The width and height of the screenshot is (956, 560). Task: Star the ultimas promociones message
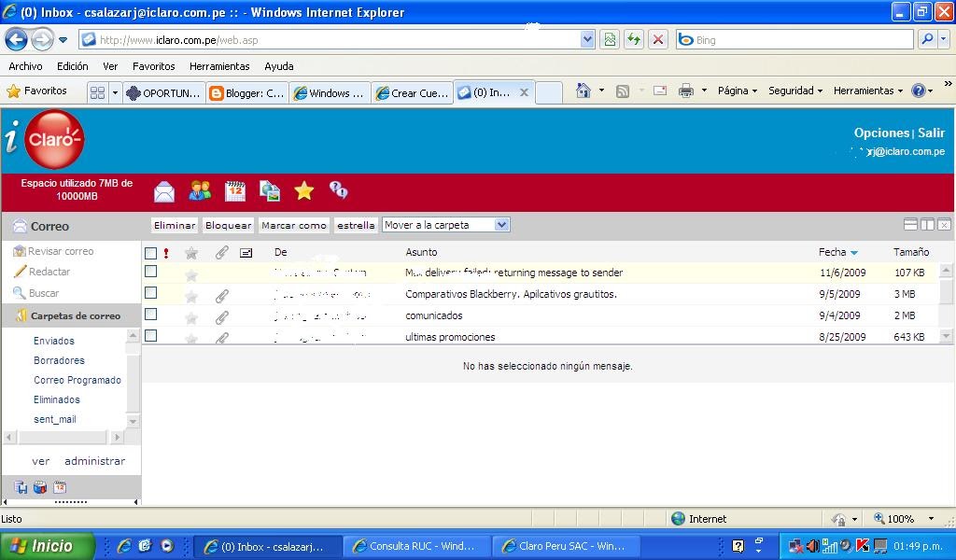pos(190,336)
